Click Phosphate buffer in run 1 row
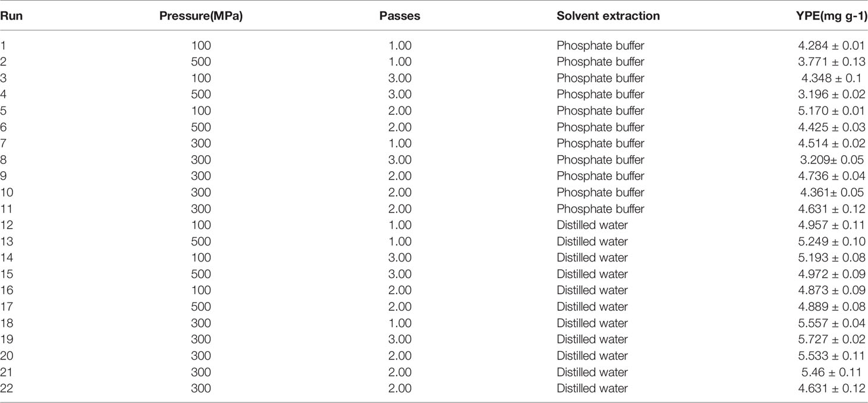 (x=600, y=45)
